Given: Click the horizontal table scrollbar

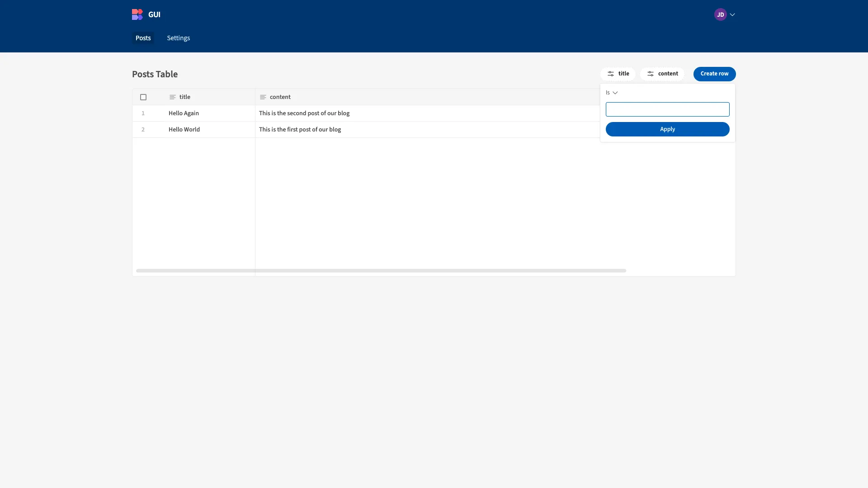Looking at the screenshot, I should pyautogui.click(x=381, y=271).
